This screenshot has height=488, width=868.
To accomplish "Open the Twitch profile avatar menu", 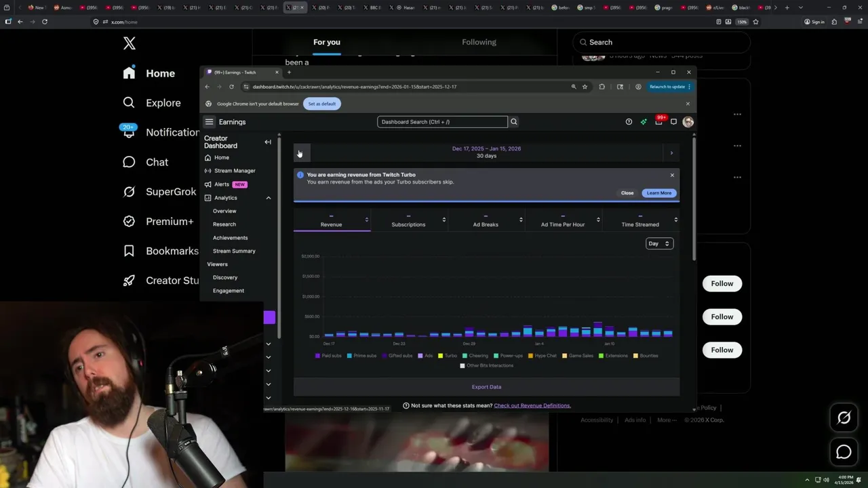I will 688,122.
